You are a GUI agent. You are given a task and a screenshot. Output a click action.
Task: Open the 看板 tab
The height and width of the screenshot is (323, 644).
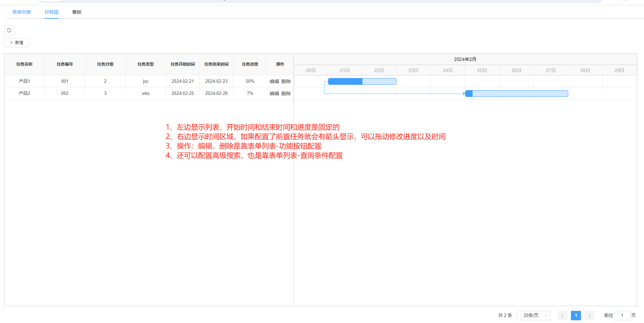(77, 12)
